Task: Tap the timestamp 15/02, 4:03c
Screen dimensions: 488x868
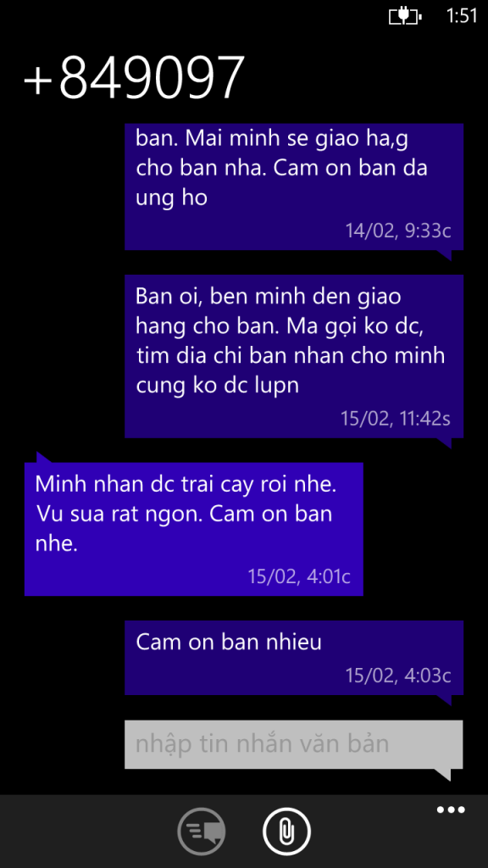Action: [398, 675]
